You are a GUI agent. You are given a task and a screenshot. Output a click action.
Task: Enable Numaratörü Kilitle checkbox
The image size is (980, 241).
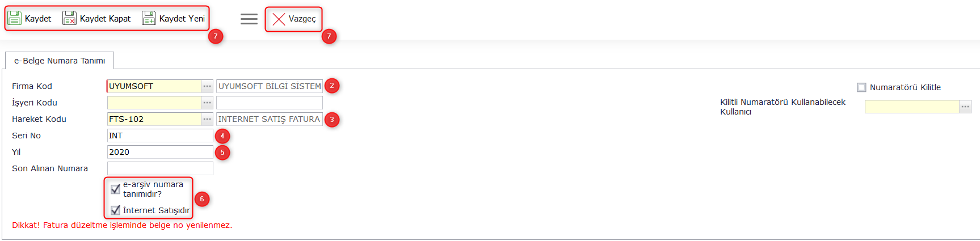point(861,87)
